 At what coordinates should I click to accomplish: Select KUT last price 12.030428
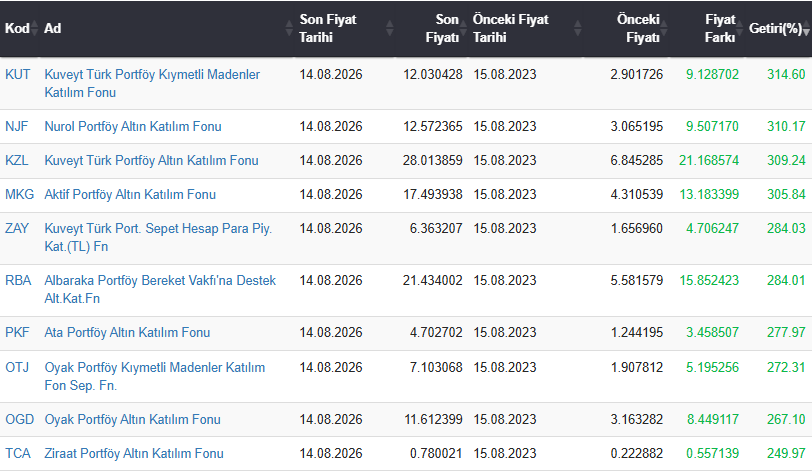(432, 75)
